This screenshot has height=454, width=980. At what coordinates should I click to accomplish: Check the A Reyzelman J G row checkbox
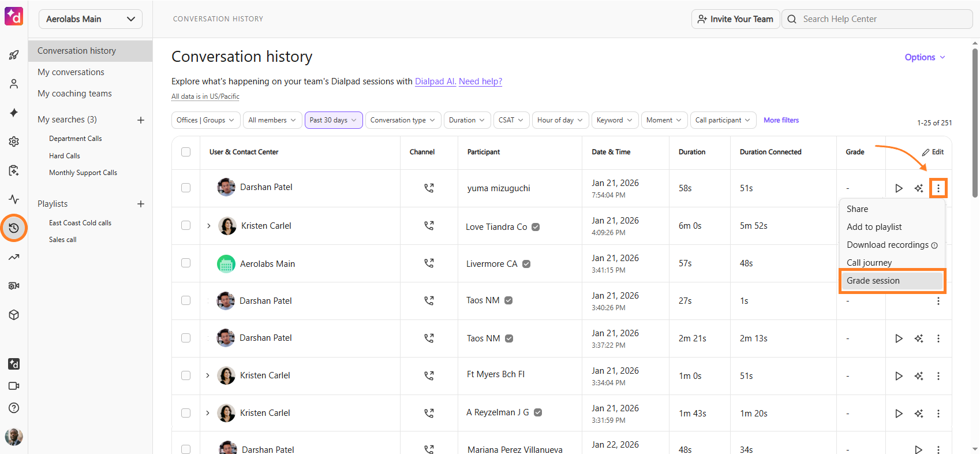click(186, 413)
